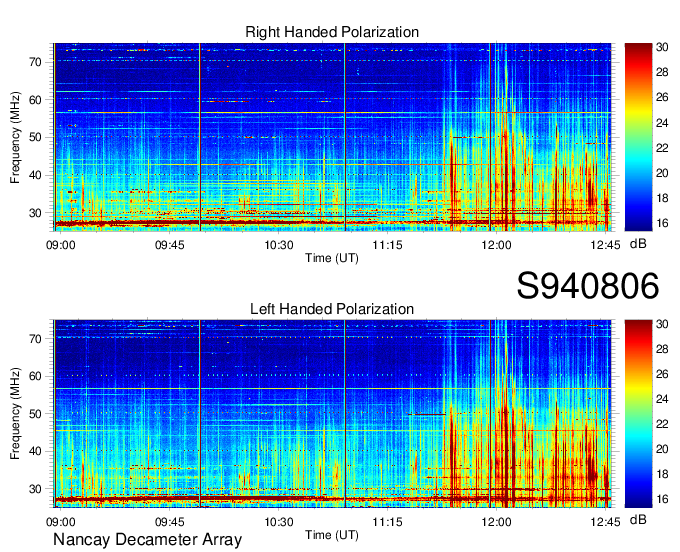
Task: Click the 16 dB value on top colorbar
Action: [662, 223]
